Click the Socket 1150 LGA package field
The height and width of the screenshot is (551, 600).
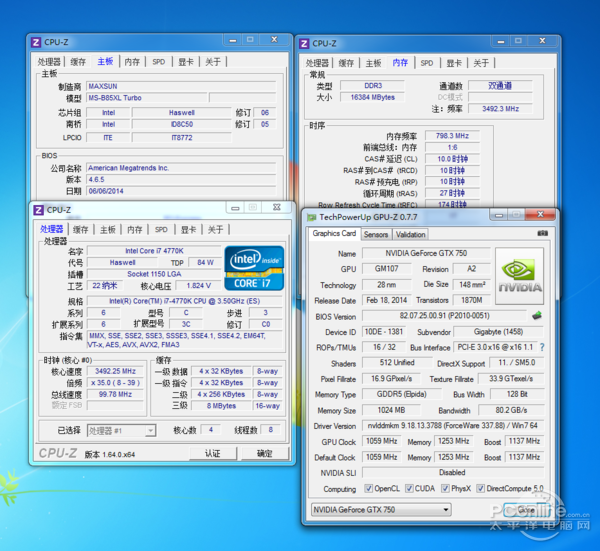pos(154,274)
